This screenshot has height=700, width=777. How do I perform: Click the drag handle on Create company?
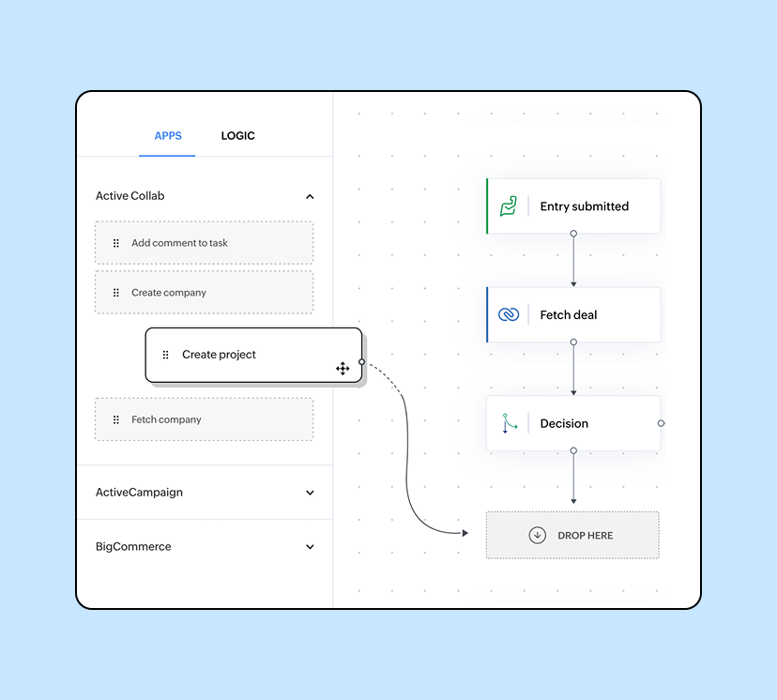click(115, 292)
